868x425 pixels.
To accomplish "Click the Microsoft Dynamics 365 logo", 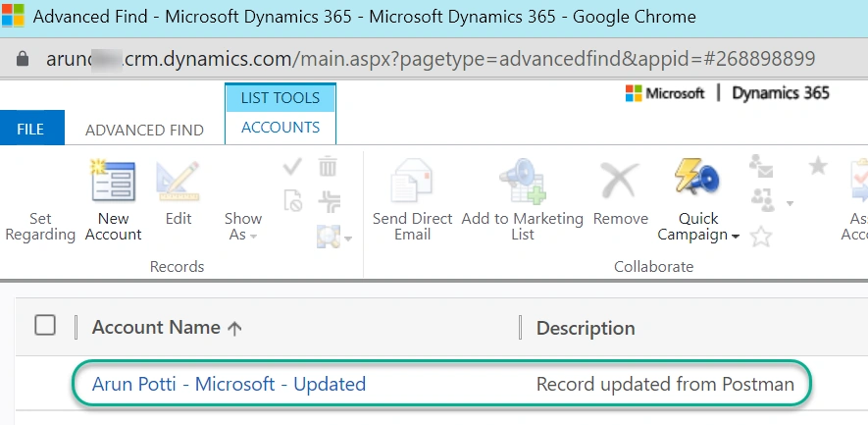I will [x=727, y=93].
